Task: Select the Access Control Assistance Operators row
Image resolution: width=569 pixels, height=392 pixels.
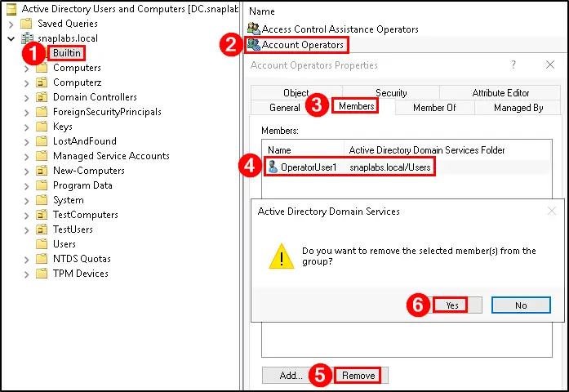Action: pyautogui.click(x=340, y=29)
